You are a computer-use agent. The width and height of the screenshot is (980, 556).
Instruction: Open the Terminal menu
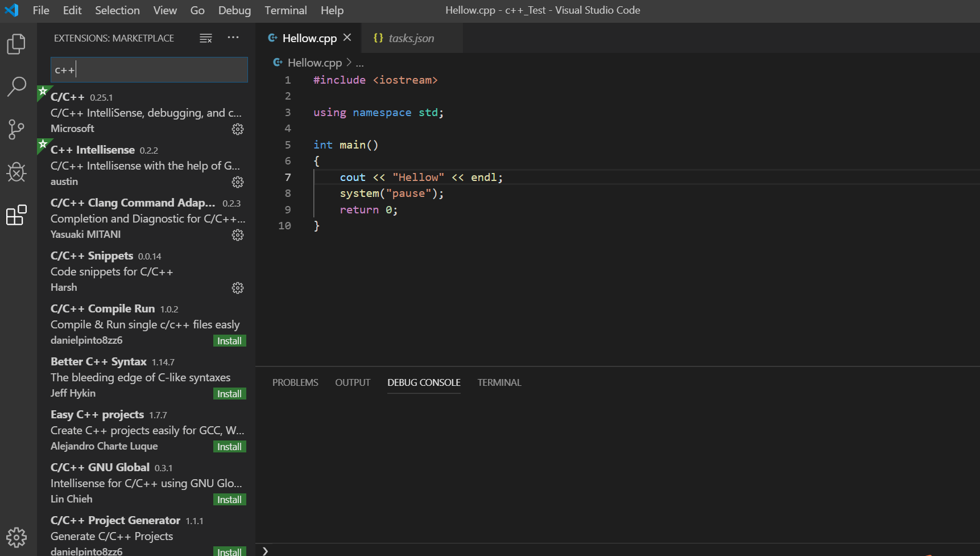[286, 10]
